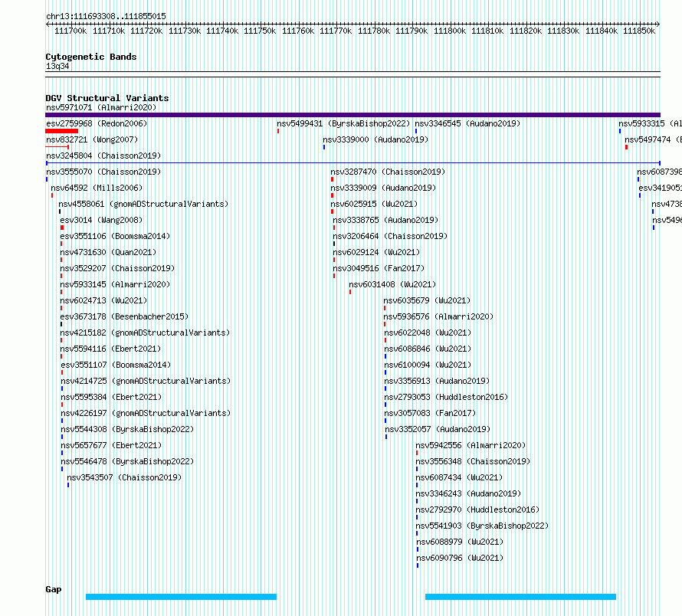Click nsv5594116 (Ebert2021) label
This screenshot has height=616, width=682.
pos(110,349)
